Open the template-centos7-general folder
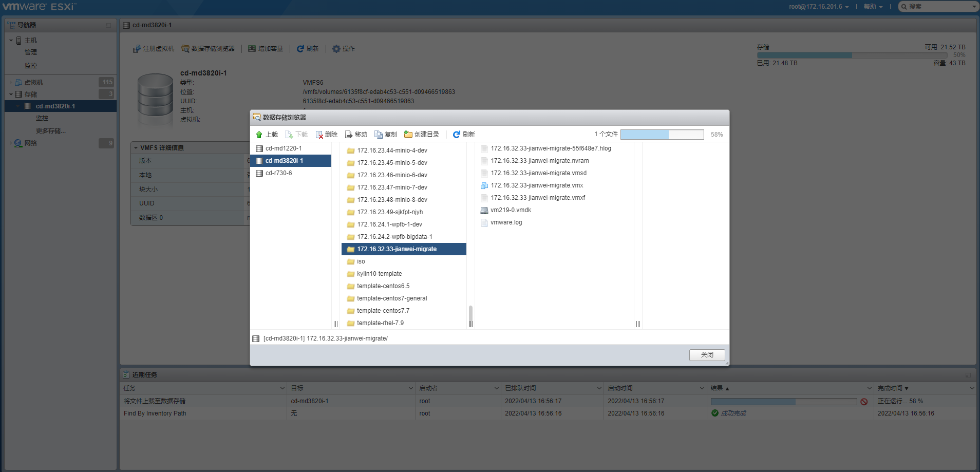This screenshot has width=980, height=472. (404, 298)
